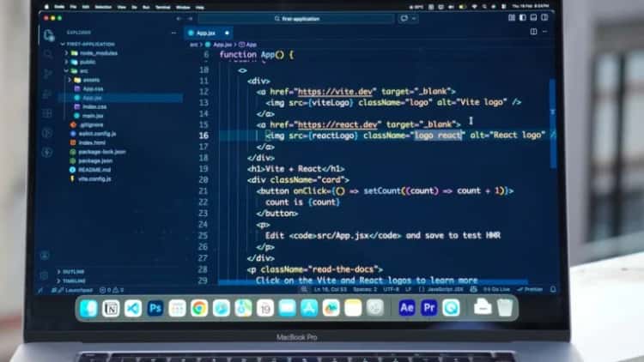Open the Trash in the dock

[505, 307]
